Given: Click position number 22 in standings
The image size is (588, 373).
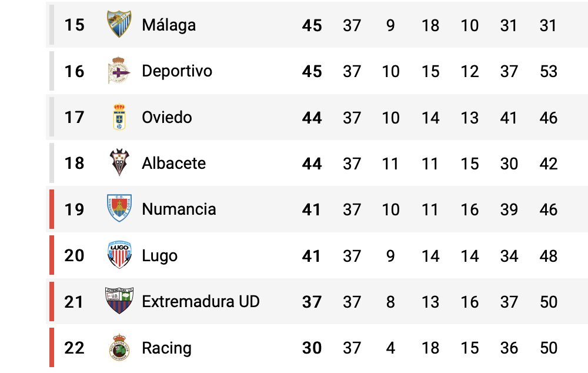Looking at the screenshot, I should point(74,348).
